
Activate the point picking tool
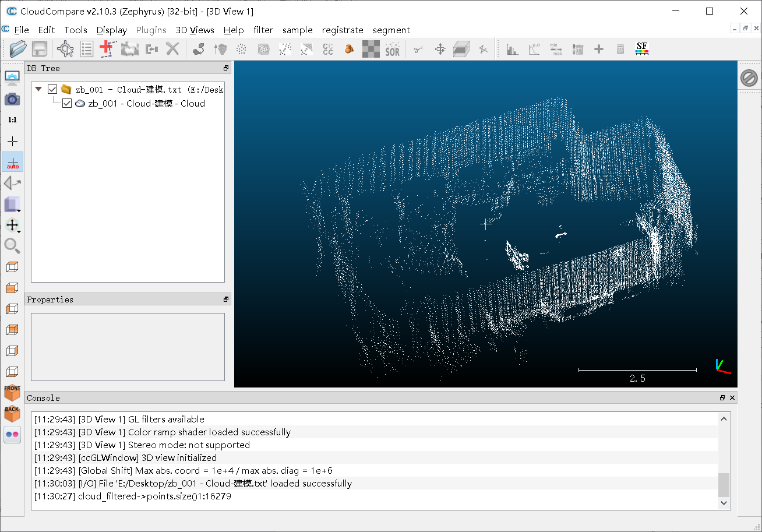click(x=65, y=49)
